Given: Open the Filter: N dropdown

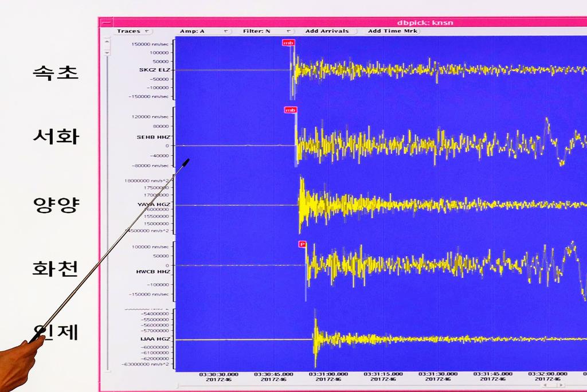Looking at the screenshot, I should click(268, 31).
